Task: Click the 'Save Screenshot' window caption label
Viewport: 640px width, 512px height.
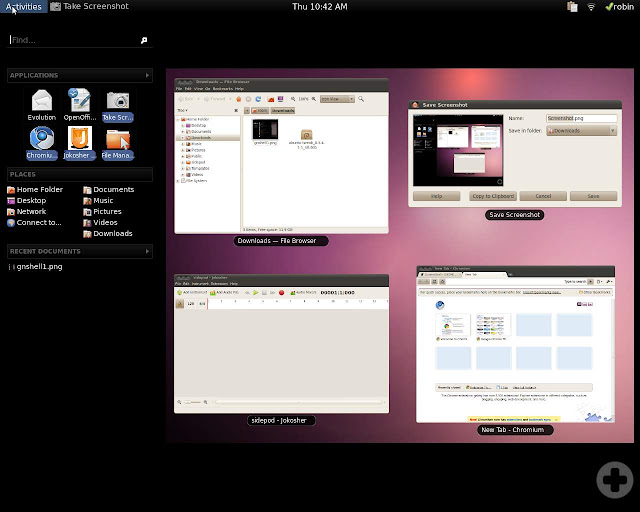Action: (x=514, y=215)
